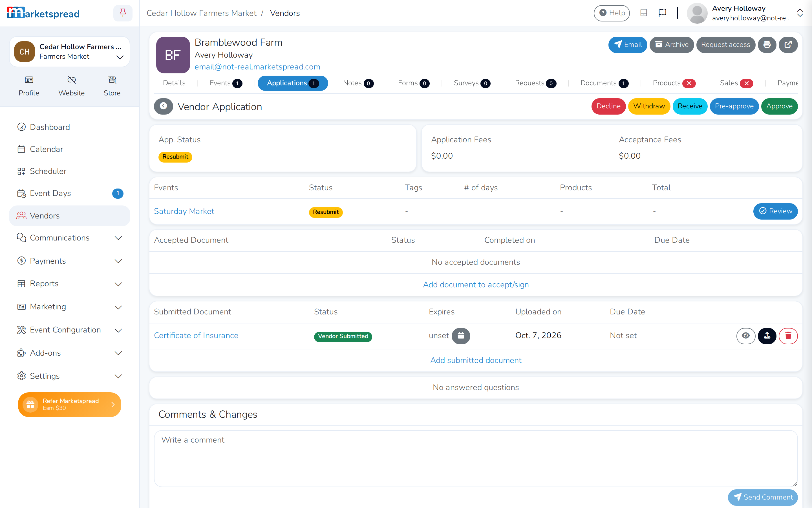The height and width of the screenshot is (508, 812).
Task: Open the Dashboard menu item
Action: (x=69, y=127)
